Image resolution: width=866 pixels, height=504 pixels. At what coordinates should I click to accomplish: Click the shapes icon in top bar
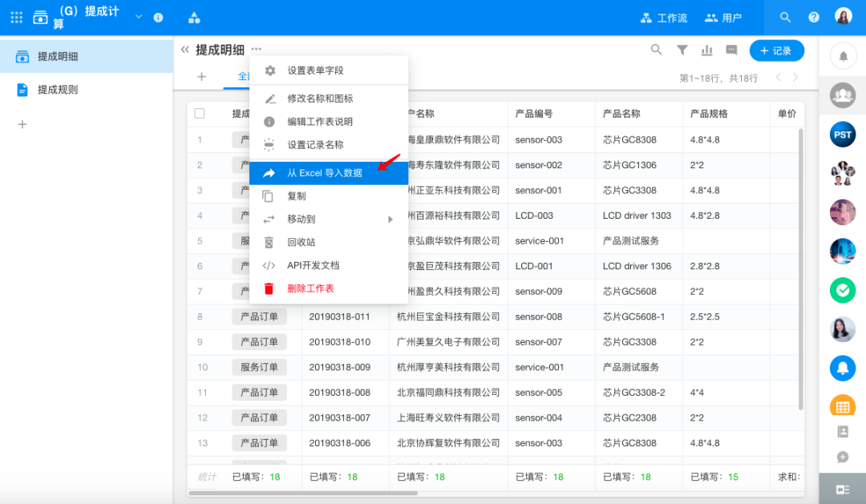(x=194, y=18)
